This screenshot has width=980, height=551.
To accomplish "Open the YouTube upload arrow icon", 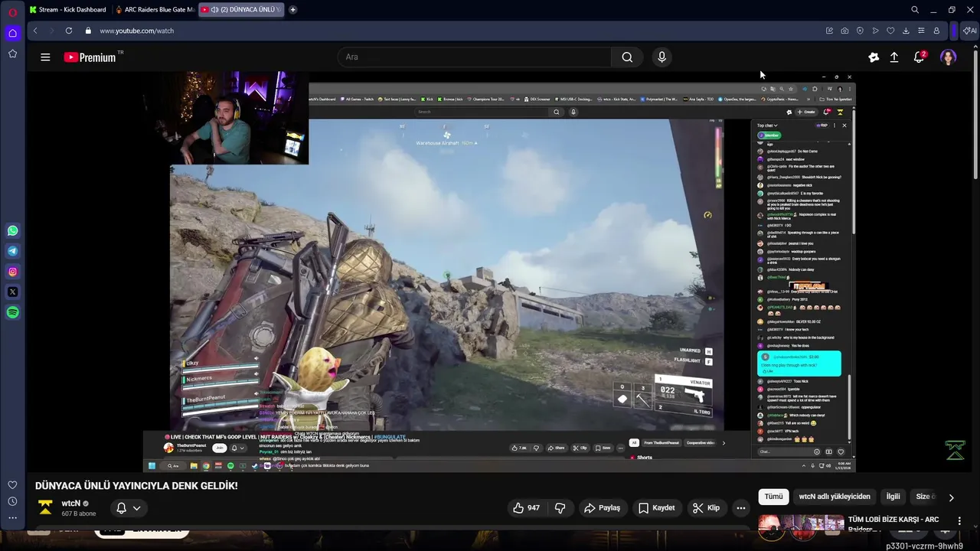I will pyautogui.click(x=893, y=57).
